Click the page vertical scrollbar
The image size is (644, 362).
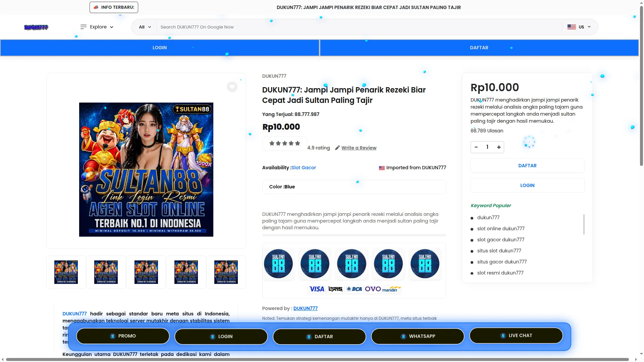pos(641,85)
